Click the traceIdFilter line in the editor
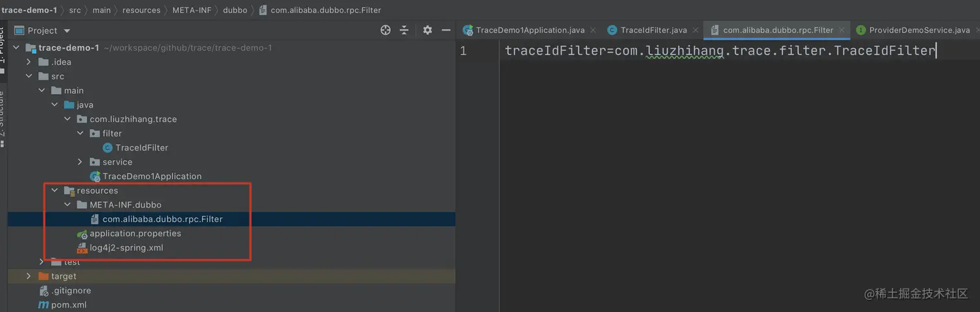The height and width of the screenshot is (312, 980). click(x=720, y=51)
